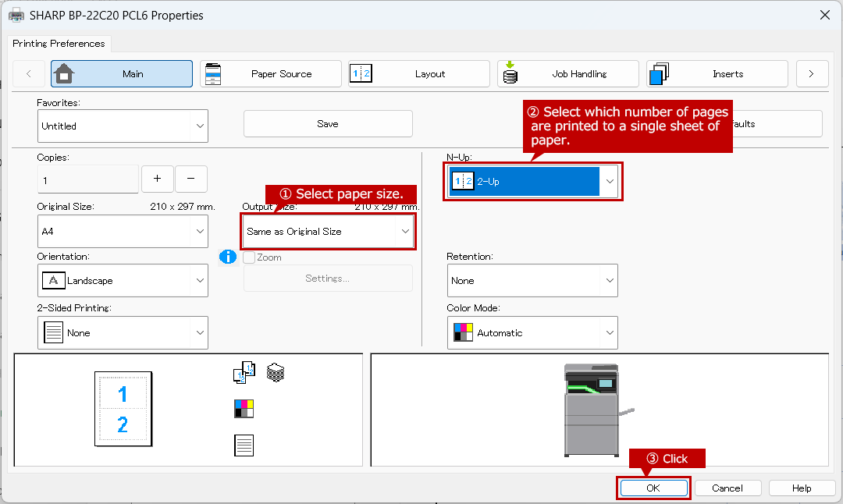Increase copies with the plus button

click(x=157, y=179)
